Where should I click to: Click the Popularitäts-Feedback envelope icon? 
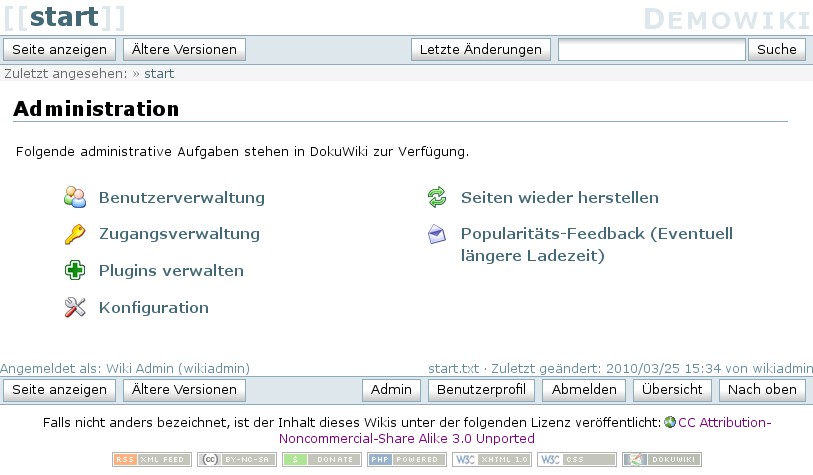(x=436, y=234)
